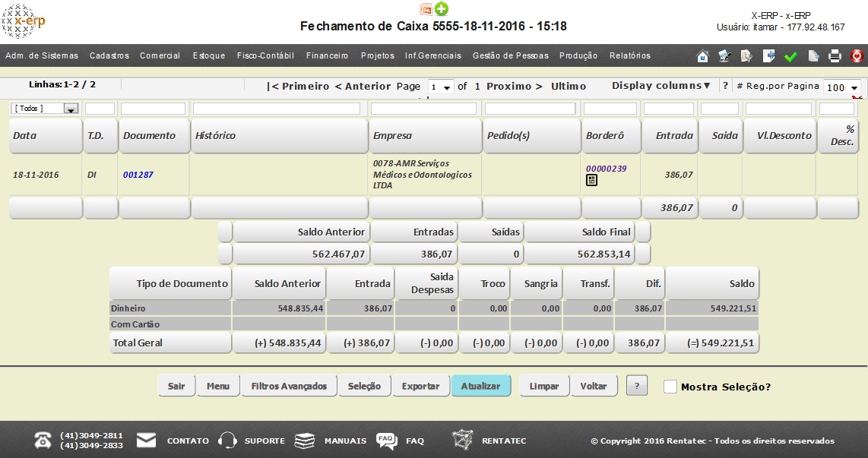Image resolution: width=868 pixels, height=458 pixels.
Task: Click the envelope Contato icon in footer
Action: 146,440
